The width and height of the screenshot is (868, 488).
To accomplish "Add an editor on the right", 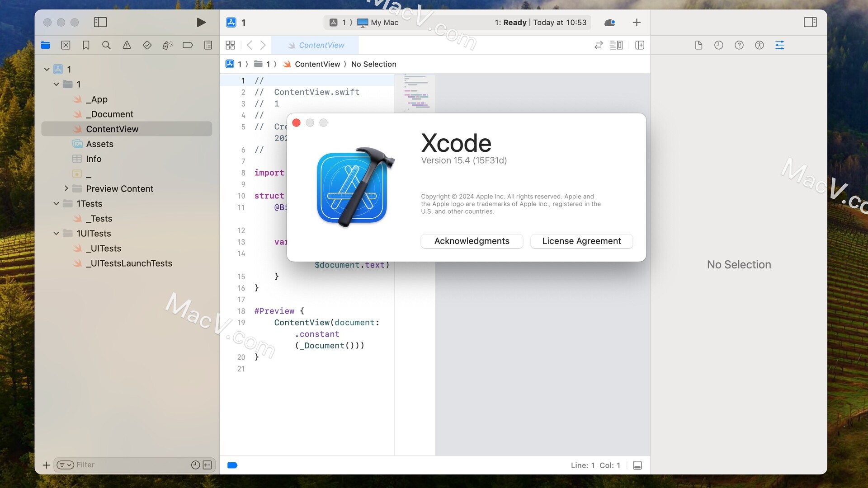I will point(640,45).
